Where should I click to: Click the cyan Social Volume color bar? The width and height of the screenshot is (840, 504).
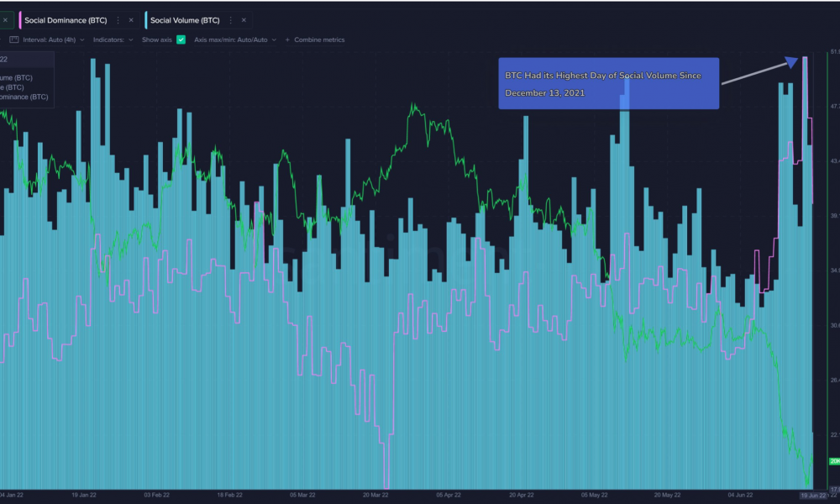[145, 20]
